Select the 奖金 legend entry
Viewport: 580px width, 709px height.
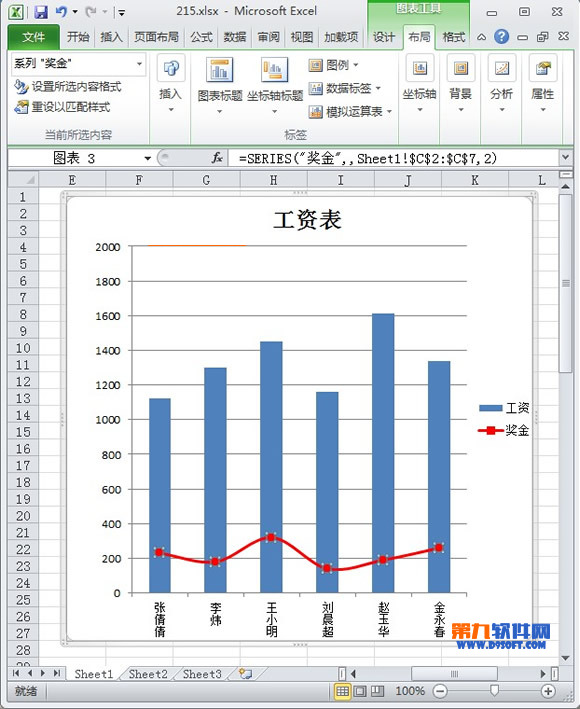[504, 430]
